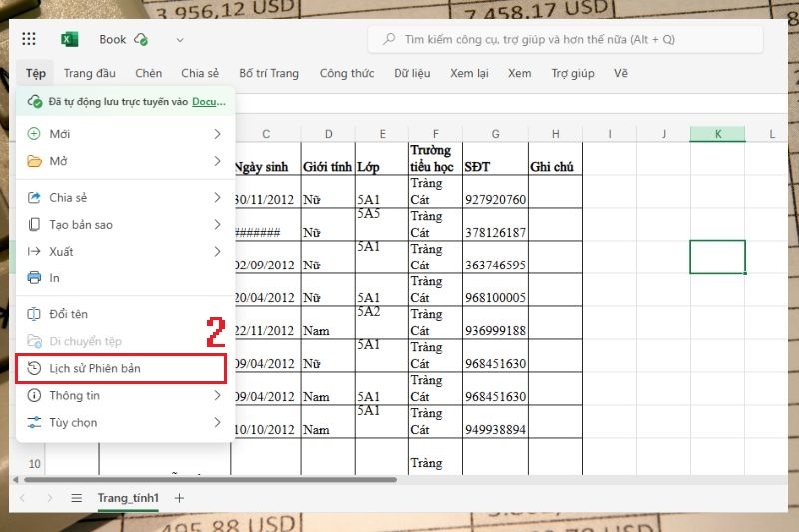Open the Xem ribbon tab
The width and height of the screenshot is (799, 532).
[519, 73]
